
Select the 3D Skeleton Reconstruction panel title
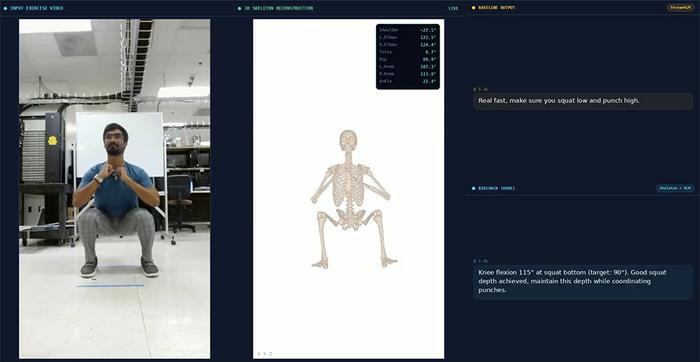(279, 8)
